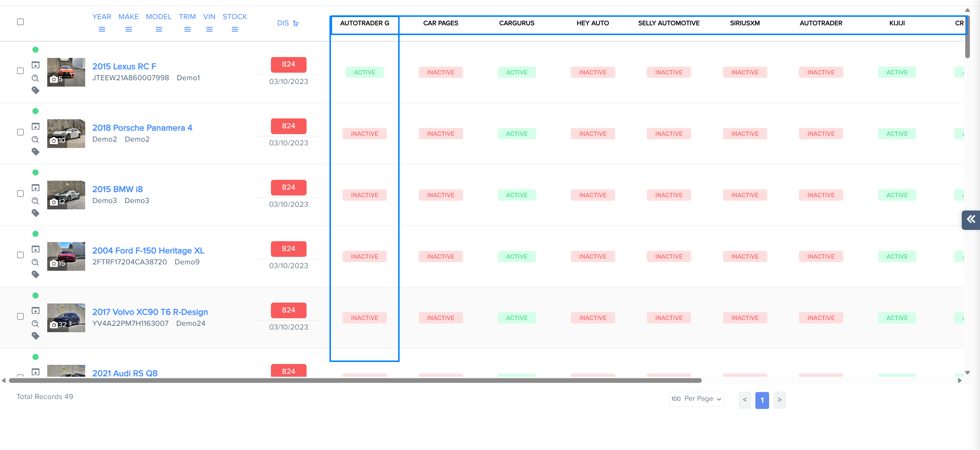Screen dimensions: 980x450
Task: Tick the 2004 Ford F-150 row checkbox
Action: pos(21,255)
